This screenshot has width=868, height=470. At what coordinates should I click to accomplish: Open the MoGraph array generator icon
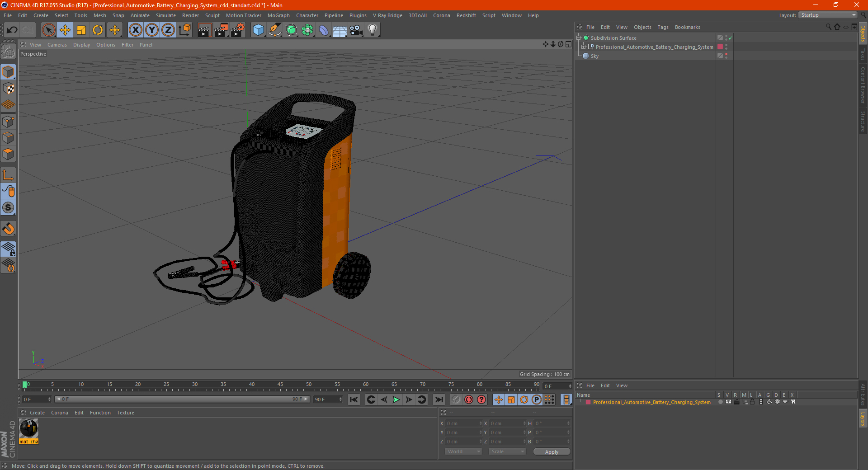[x=307, y=30]
